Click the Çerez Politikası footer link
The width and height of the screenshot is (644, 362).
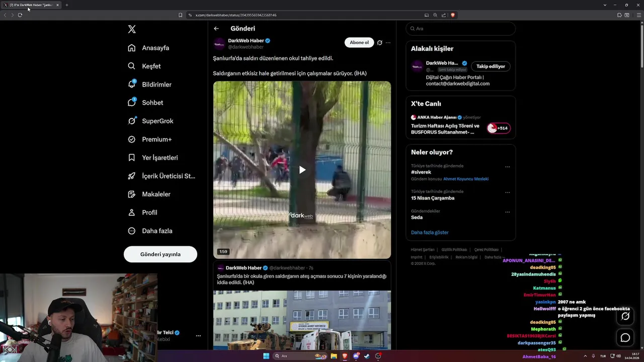(487, 249)
